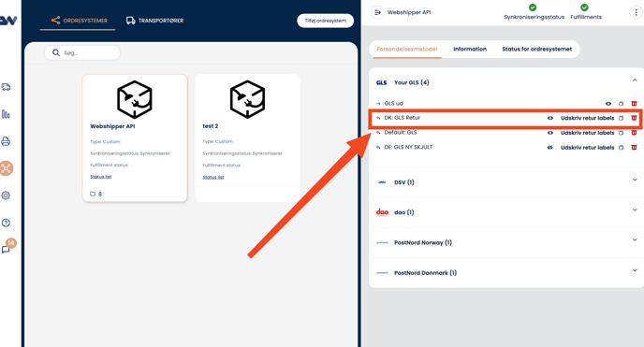Open the help question mark icon

point(6,223)
